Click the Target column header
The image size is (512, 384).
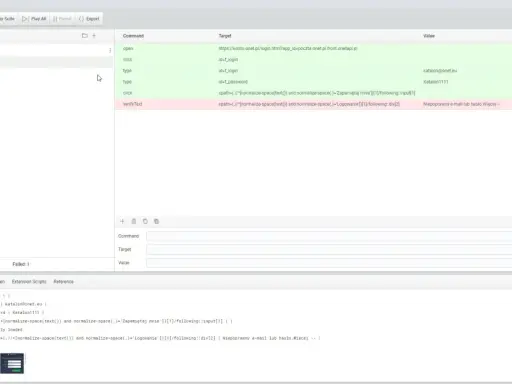[225, 36]
